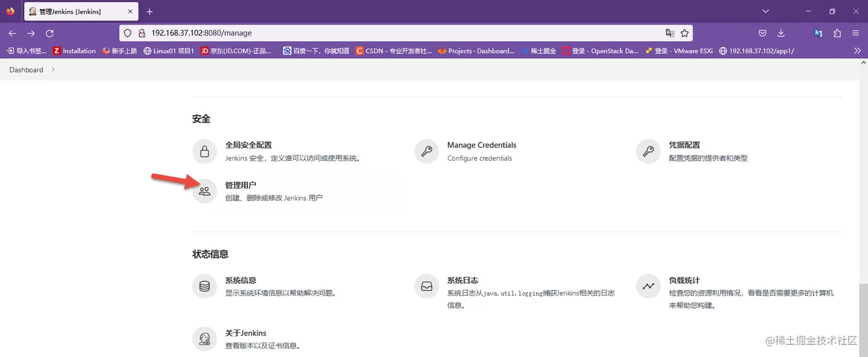Image resolution: width=868 pixels, height=357 pixels.
Task: Click the 凭据配置 key icon
Action: click(x=648, y=152)
